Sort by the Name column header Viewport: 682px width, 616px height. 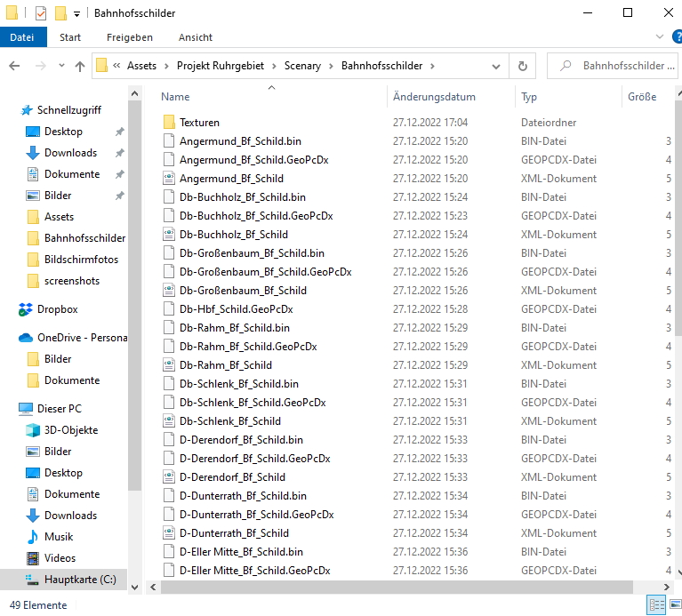point(175,97)
